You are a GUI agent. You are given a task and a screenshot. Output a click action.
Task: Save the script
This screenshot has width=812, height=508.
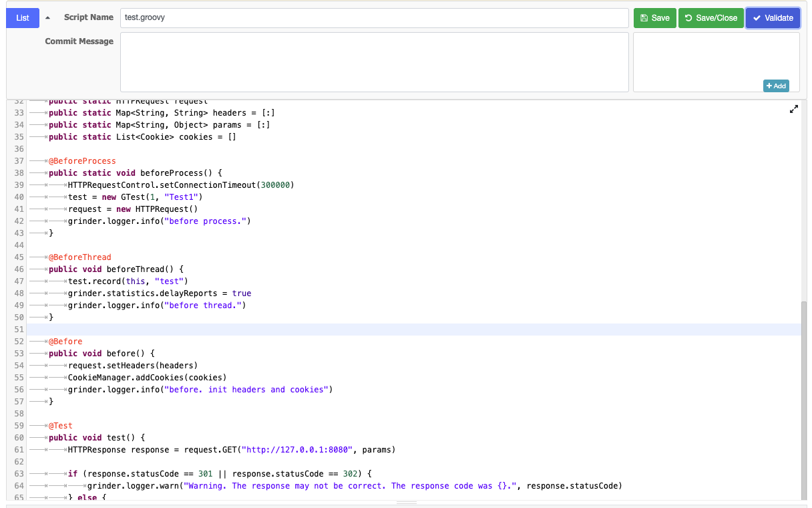pyautogui.click(x=655, y=18)
